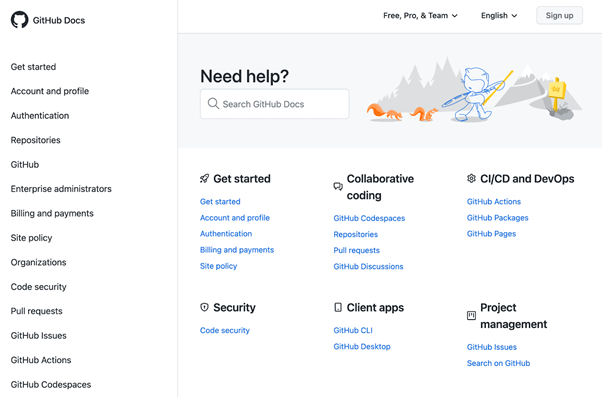Follow the blue GitHub Issues link
The height and width of the screenshot is (397, 602).
(x=492, y=347)
